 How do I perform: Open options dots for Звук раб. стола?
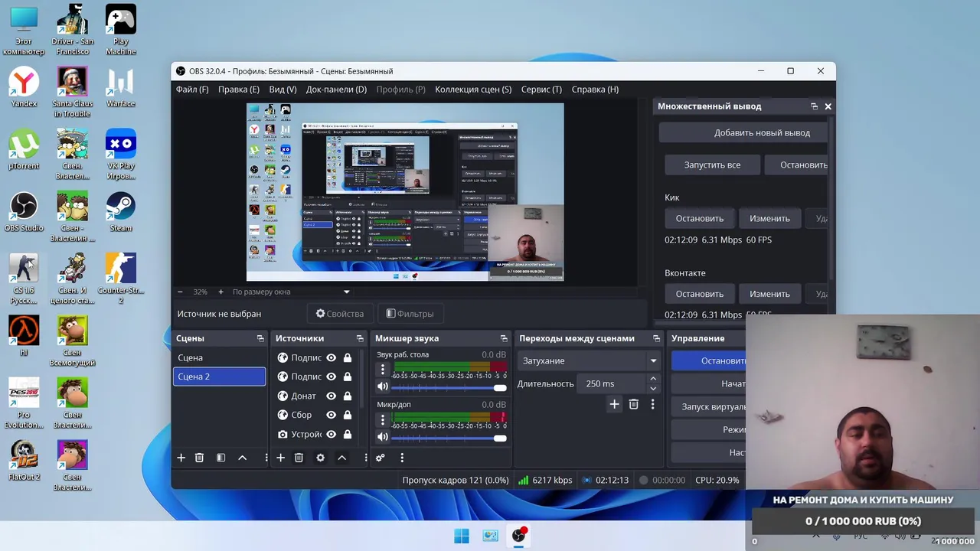click(x=383, y=370)
